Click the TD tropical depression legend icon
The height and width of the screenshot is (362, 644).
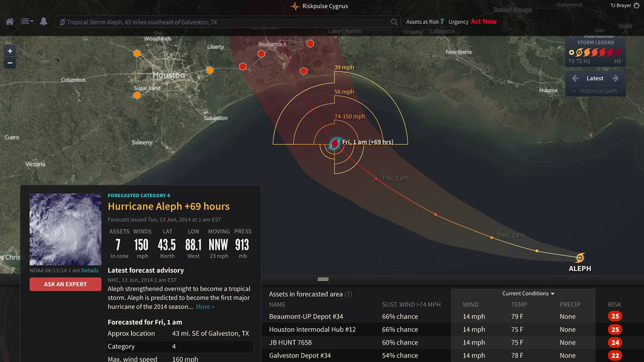(571, 53)
